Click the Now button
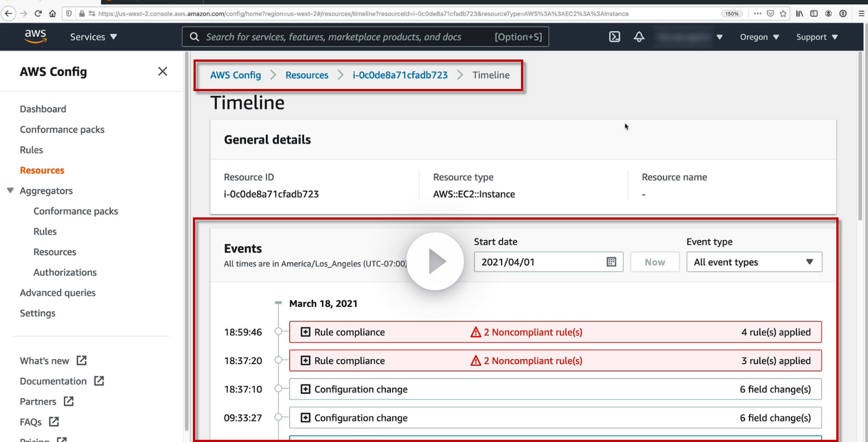This screenshot has width=868, height=442. click(x=655, y=262)
